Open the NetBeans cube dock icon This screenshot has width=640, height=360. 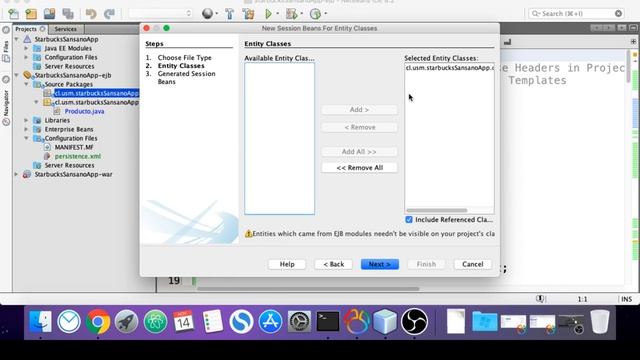pos(385,322)
